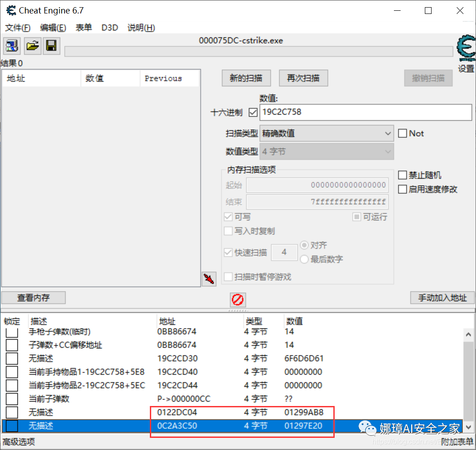The width and height of the screenshot is (476, 450).
Task: Click the 撤销扫描 button
Action: coord(428,79)
